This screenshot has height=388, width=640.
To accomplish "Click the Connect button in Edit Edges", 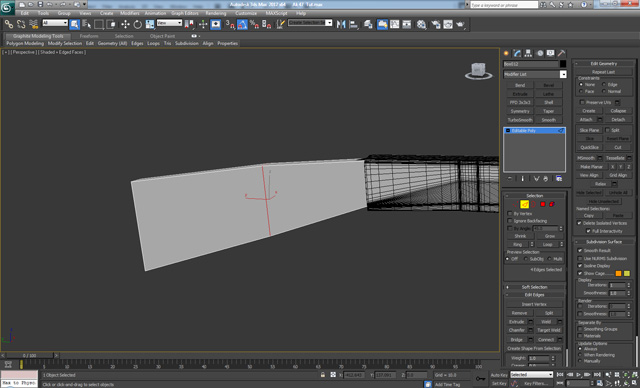I will click(x=546, y=339).
